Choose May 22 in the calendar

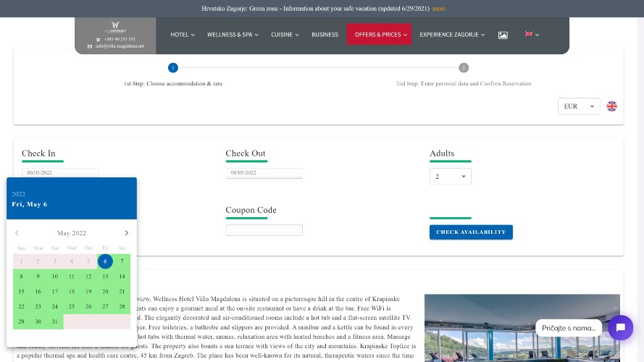[21, 306]
